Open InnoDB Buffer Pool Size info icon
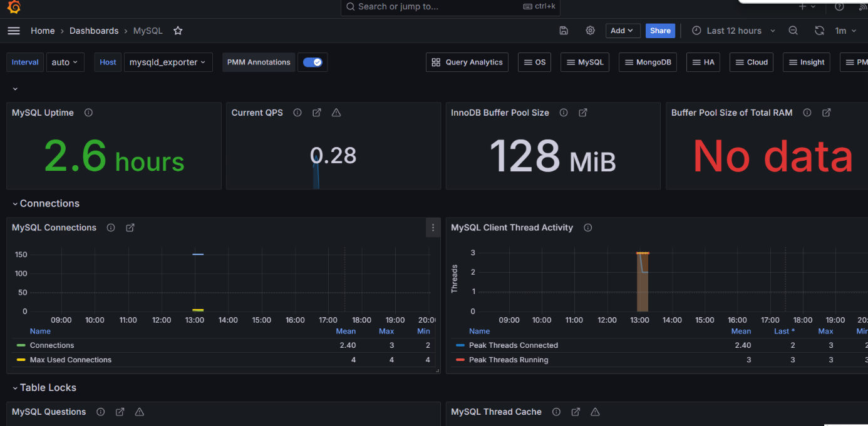 [564, 113]
